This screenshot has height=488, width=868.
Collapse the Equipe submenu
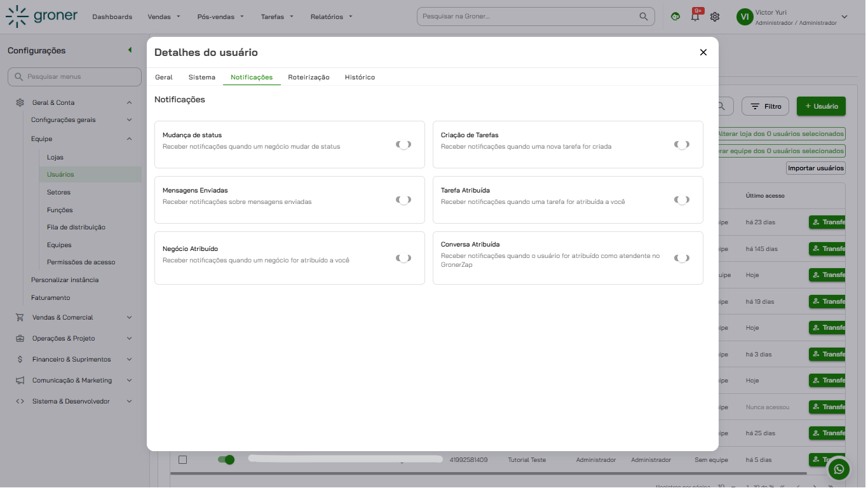129,139
